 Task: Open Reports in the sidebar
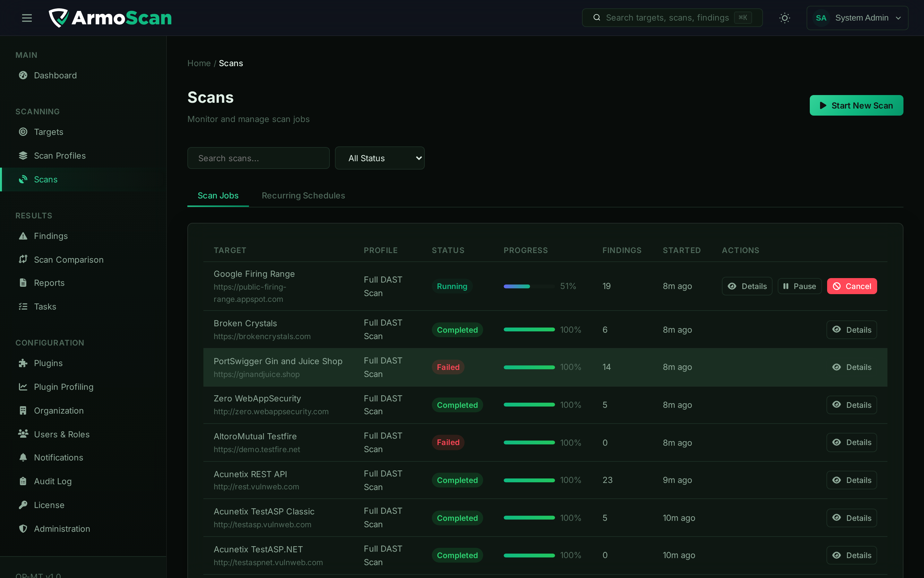(x=83, y=283)
